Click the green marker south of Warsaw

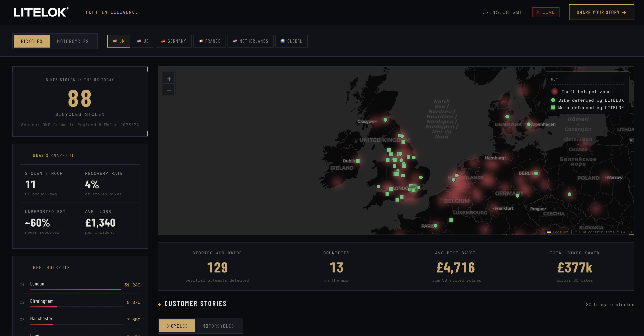pos(569,194)
